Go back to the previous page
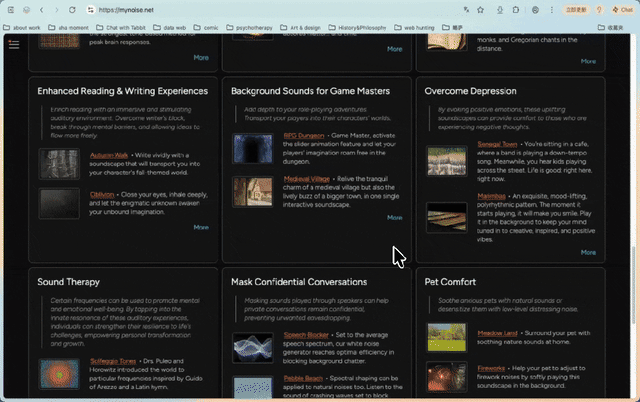Image resolution: width=640 pixels, height=402 pixels. coord(42,10)
